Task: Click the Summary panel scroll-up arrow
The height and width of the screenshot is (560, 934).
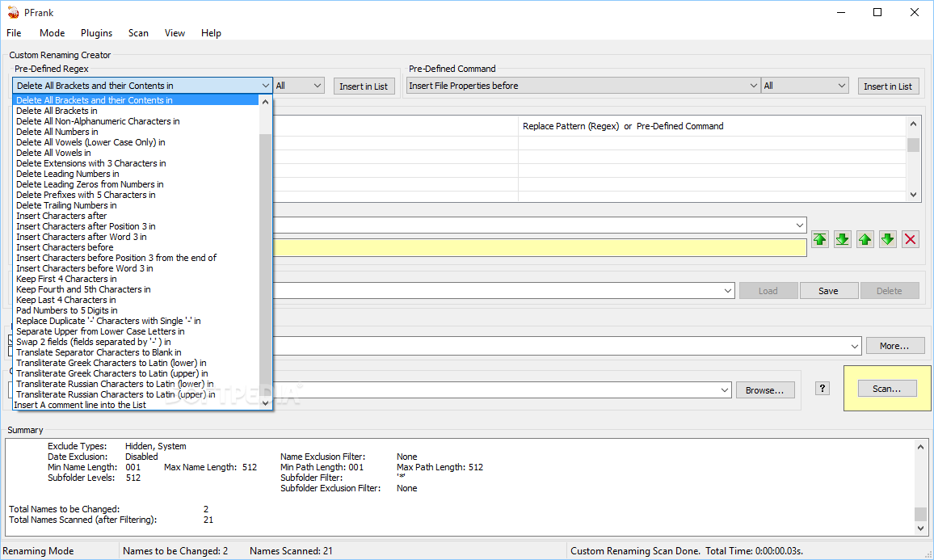Action: [x=920, y=447]
